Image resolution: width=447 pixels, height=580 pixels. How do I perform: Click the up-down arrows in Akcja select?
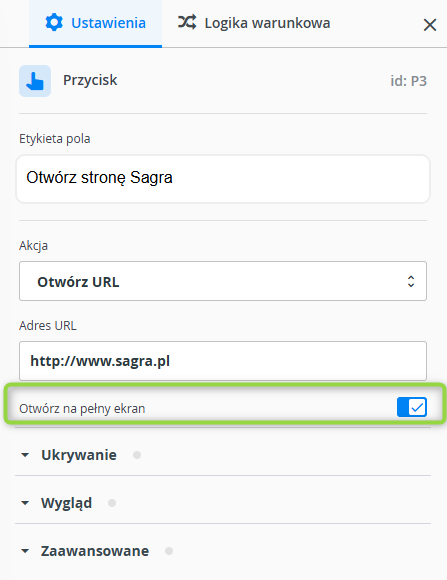pos(411,281)
